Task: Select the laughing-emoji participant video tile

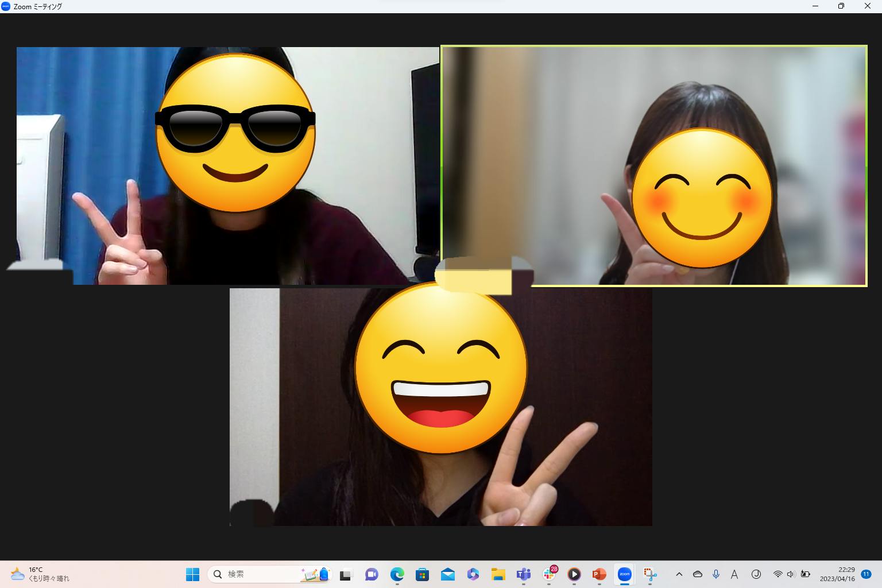Action: pos(440,407)
